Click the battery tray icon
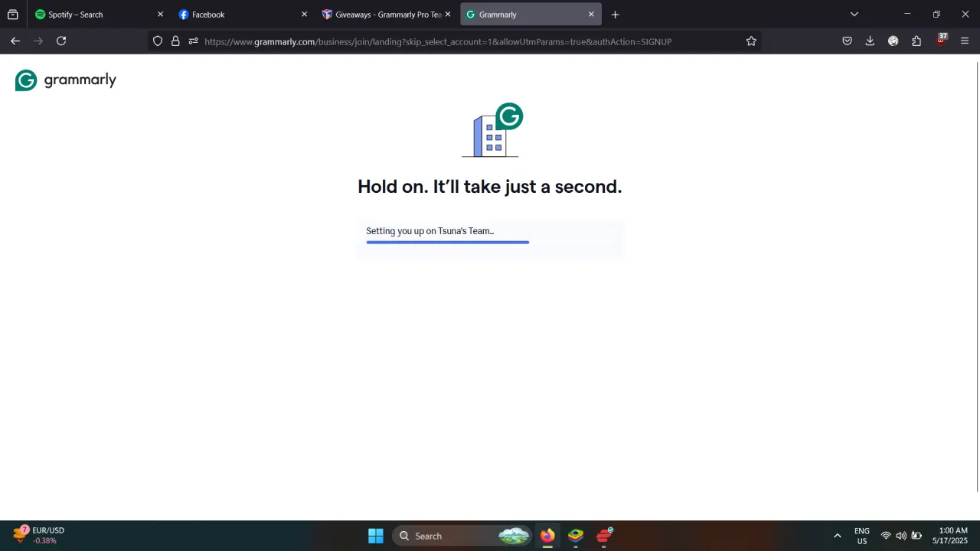Image resolution: width=980 pixels, height=551 pixels. (x=916, y=536)
